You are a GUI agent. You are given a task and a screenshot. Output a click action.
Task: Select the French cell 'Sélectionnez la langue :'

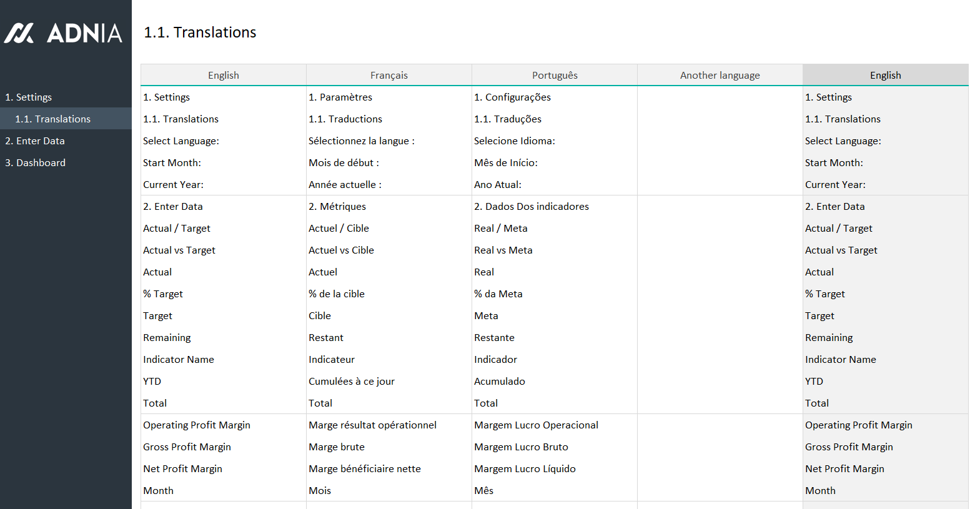(x=362, y=141)
